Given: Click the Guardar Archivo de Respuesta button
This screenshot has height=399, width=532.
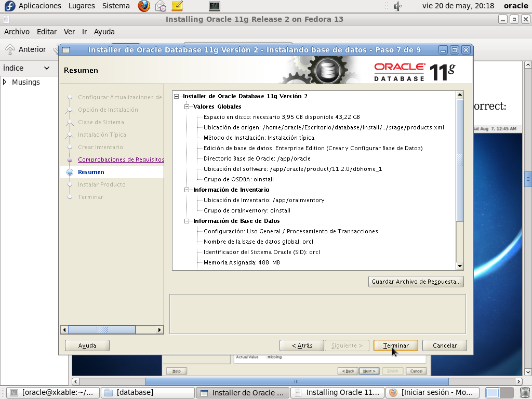Looking at the screenshot, I should (416, 282).
